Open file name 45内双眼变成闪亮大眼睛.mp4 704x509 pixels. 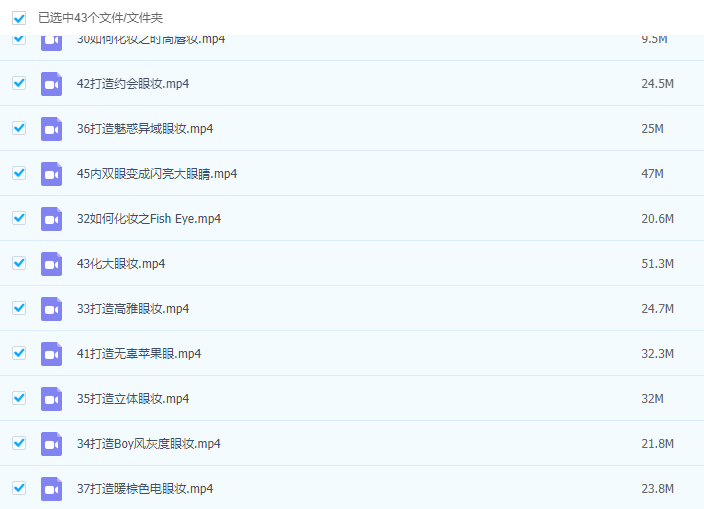(157, 174)
